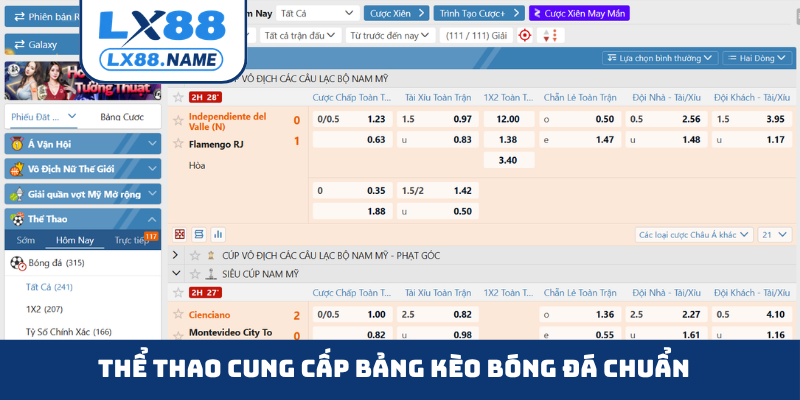Select the Trực tiếp tab

coord(130,240)
